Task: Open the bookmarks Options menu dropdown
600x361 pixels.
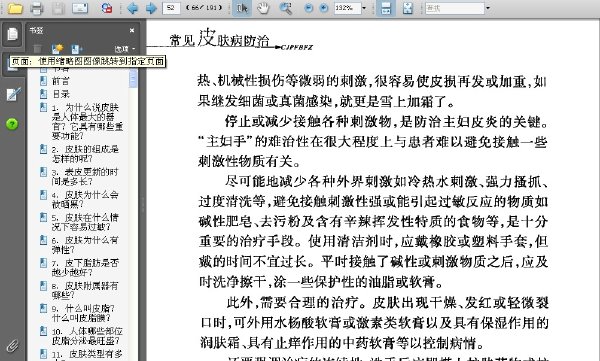Action: [x=125, y=49]
